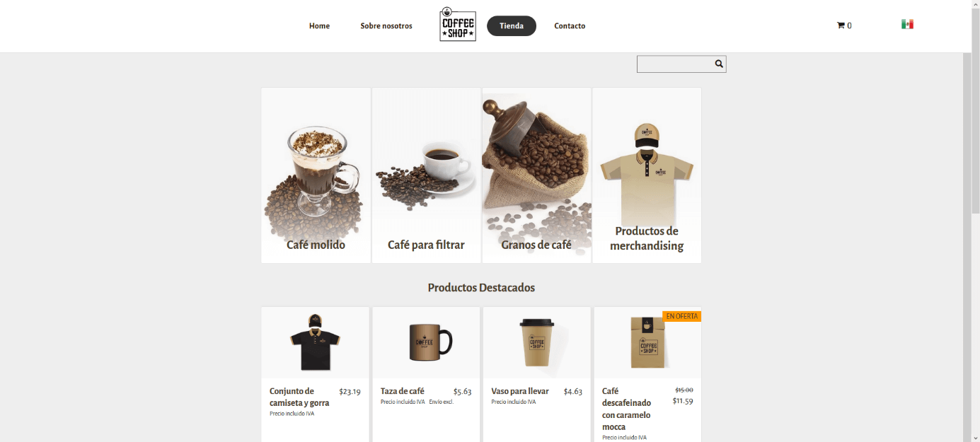Click the Mexico flag language selector

(907, 24)
